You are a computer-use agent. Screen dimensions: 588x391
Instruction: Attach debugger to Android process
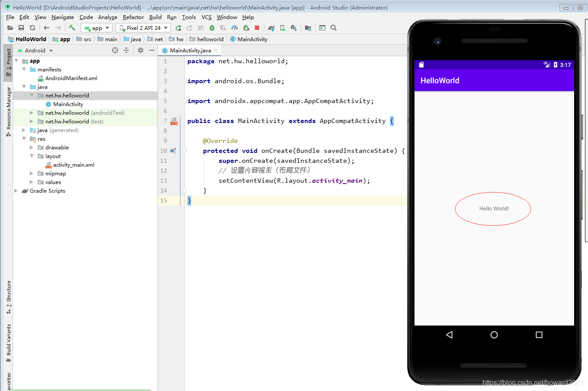pyautogui.click(x=246, y=28)
